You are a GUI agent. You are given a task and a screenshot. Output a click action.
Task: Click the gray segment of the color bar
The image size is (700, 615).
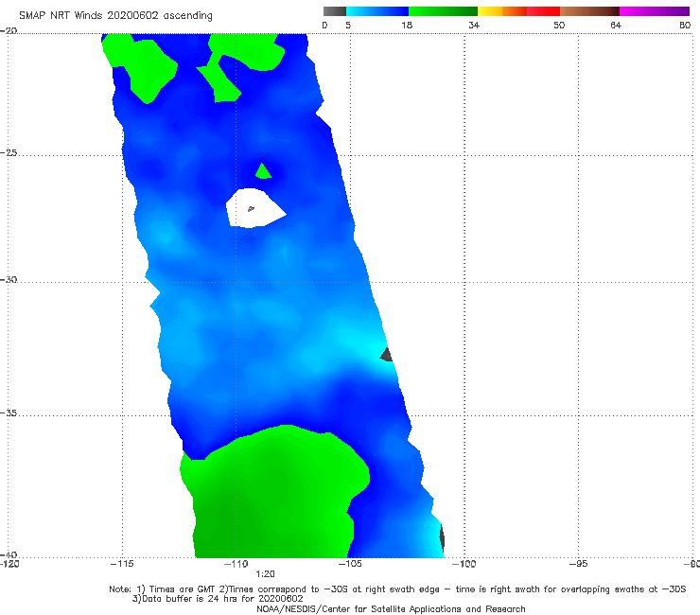pos(335,11)
